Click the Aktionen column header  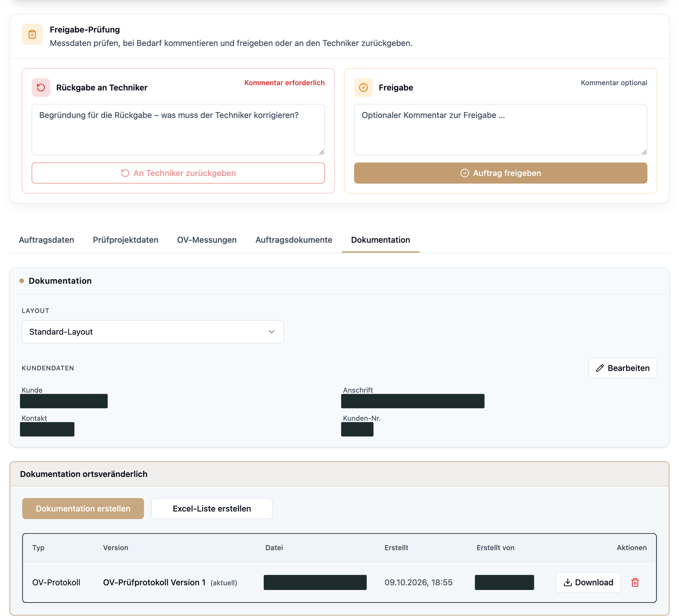(631, 548)
